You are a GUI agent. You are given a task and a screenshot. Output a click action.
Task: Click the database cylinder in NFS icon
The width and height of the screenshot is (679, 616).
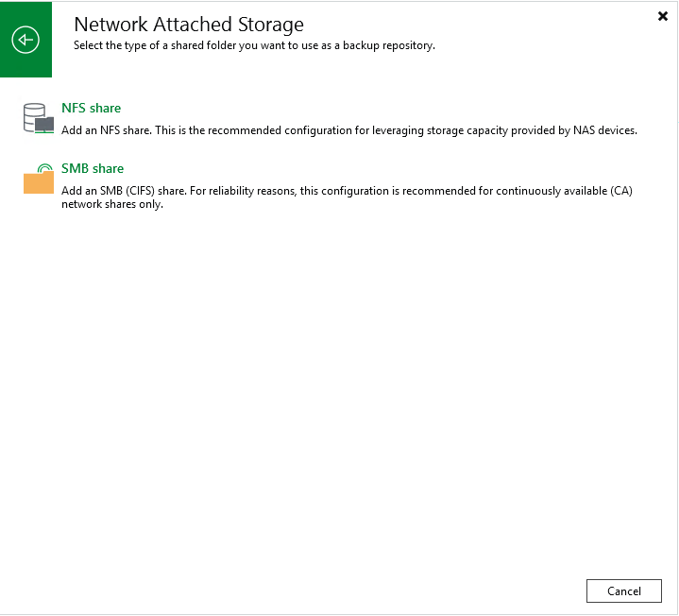click(x=34, y=116)
